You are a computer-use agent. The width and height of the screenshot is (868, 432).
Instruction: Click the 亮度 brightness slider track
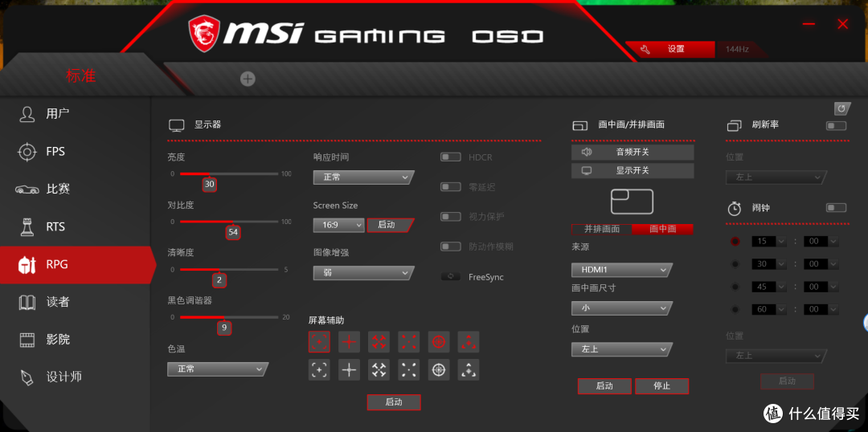coord(229,173)
